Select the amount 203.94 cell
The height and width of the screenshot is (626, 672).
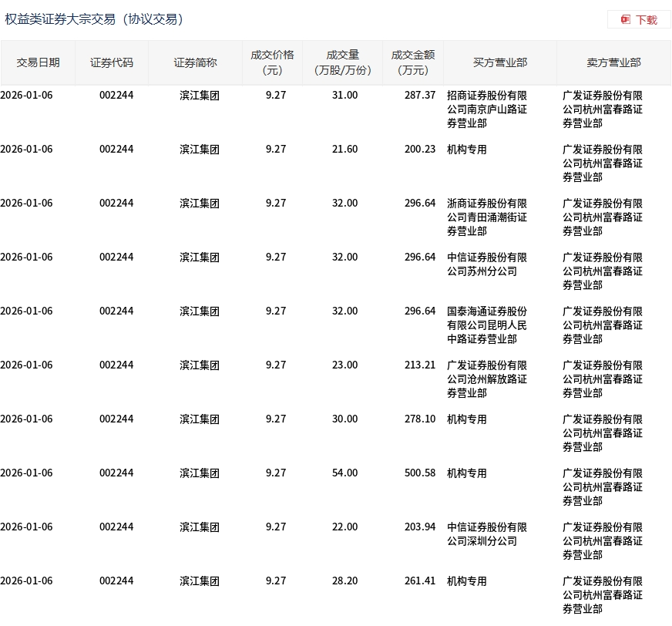pos(419,527)
